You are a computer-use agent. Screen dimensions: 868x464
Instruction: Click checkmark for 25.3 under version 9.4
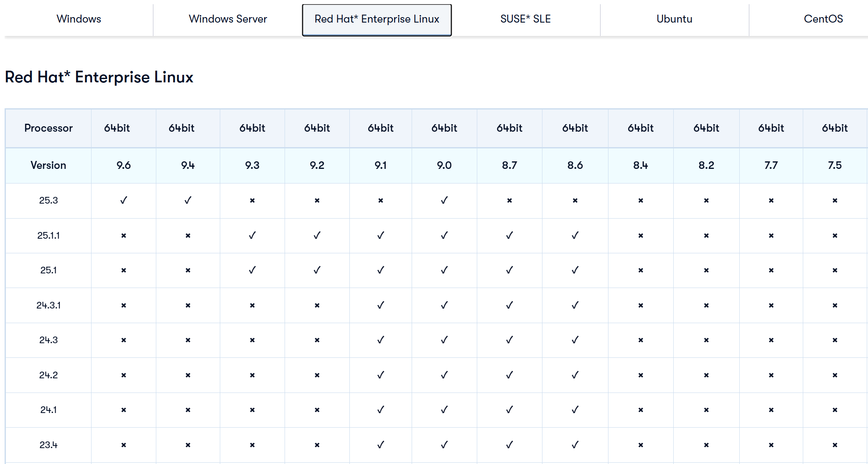pyautogui.click(x=188, y=200)
